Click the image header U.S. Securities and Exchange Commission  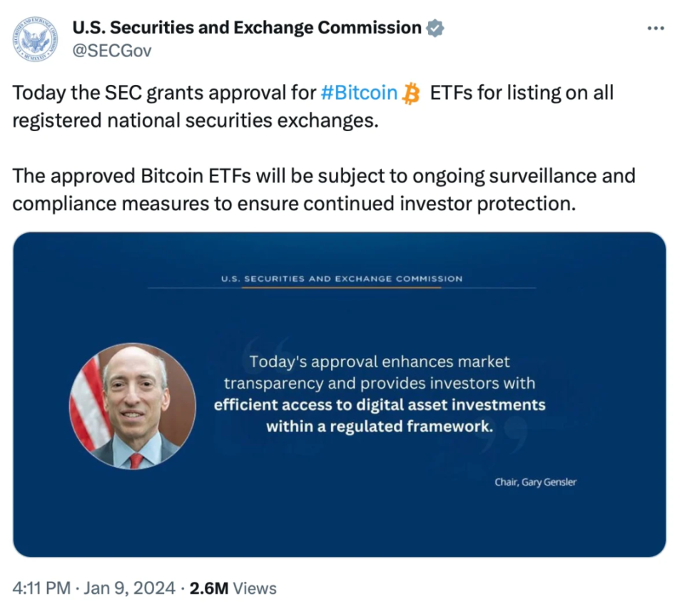tap(342, 279)
